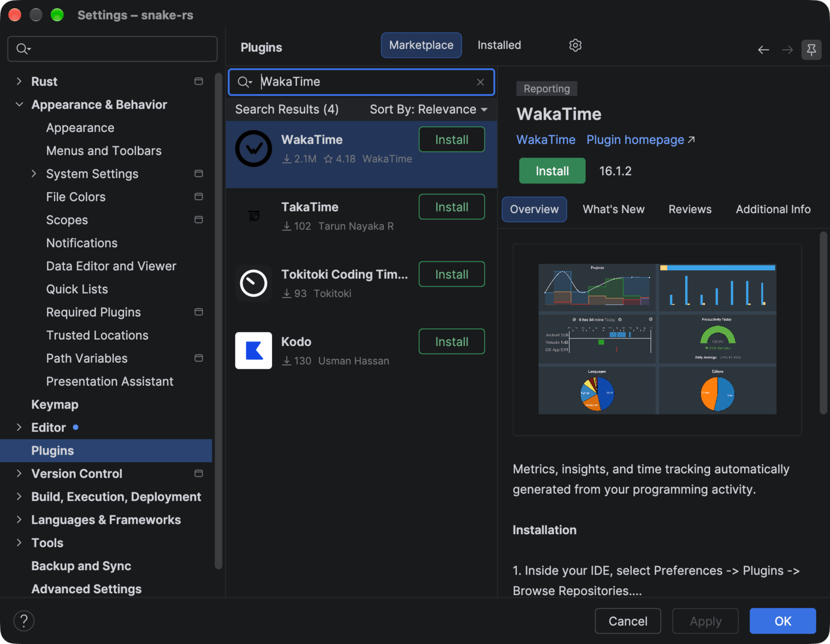
Task: Click project-level icon beside Scopes
Action: 199,220
